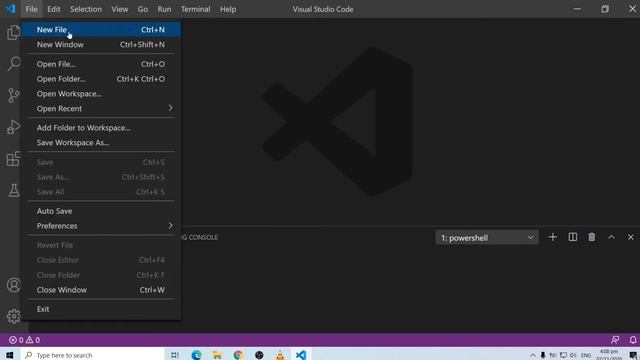Open the Accounts icon in activity bar
Viewport: 640px width, 360px height.
(x=13, y=285)
